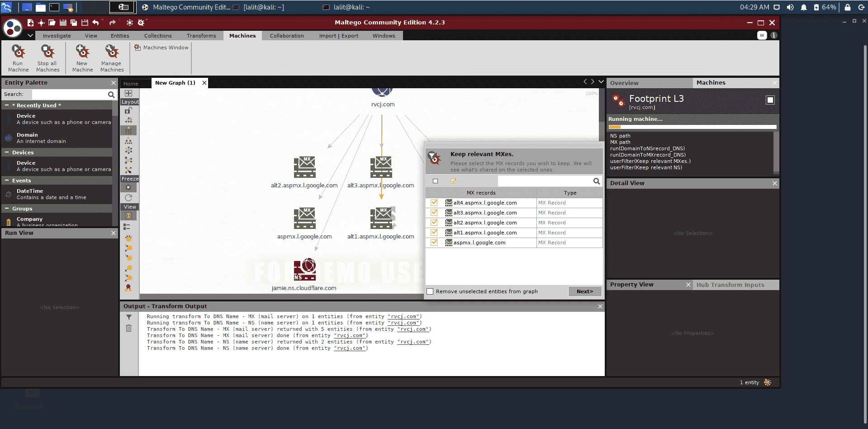Switch to the Home graph tab
This screenshot has height=429, width=868.
(131, 84)
